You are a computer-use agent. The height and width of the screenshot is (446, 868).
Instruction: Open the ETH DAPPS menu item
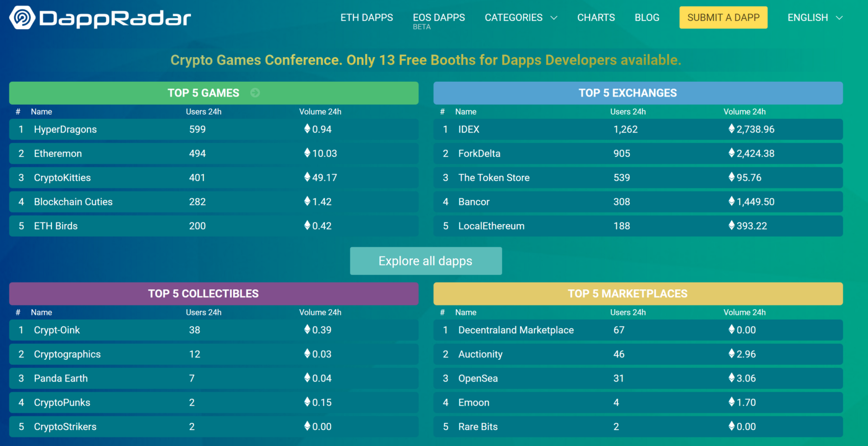(x=366, y=17)
